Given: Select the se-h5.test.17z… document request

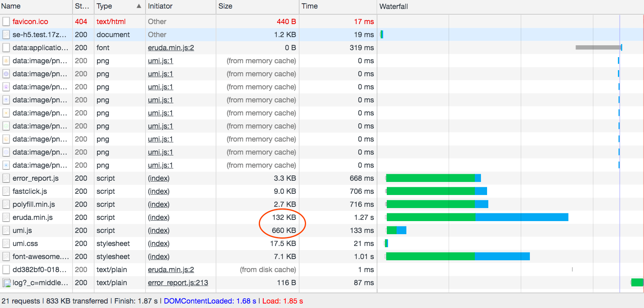Looking at the screenshot, I should [x=39, y=35].
